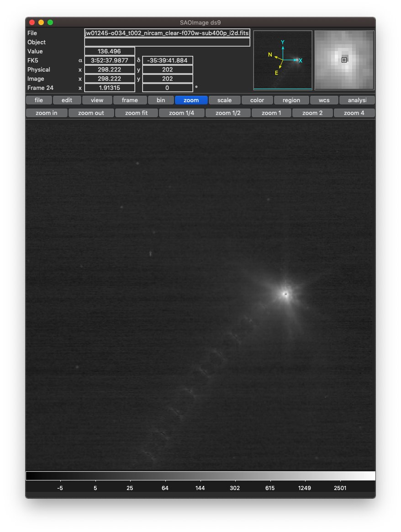
Task: Fit image with zoom fit
Action: [x=136, y=113]
